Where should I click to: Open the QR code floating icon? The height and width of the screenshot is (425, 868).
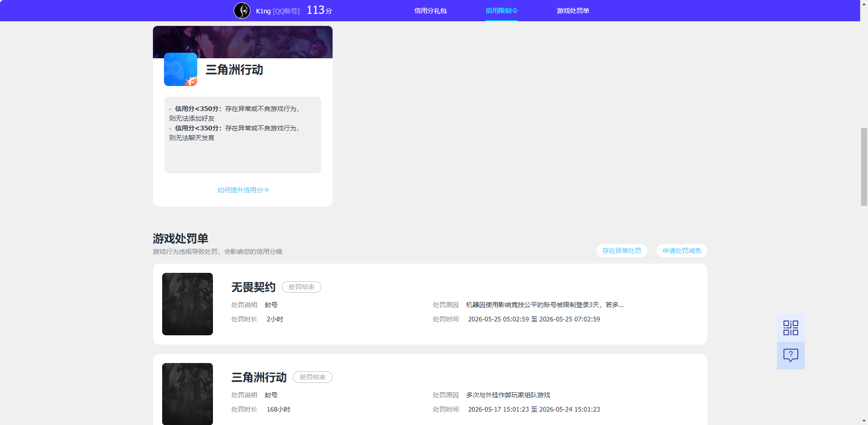(790, 328)
